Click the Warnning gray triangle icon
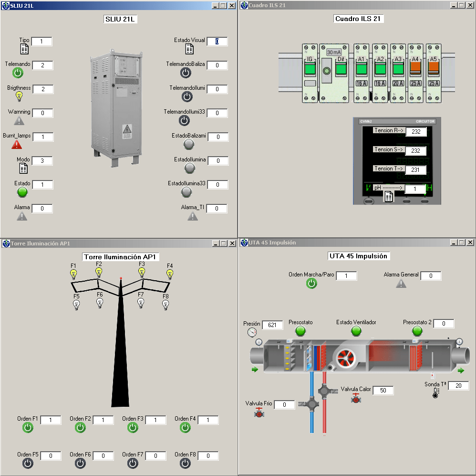 pyautogui.click(x=19, y=121)
